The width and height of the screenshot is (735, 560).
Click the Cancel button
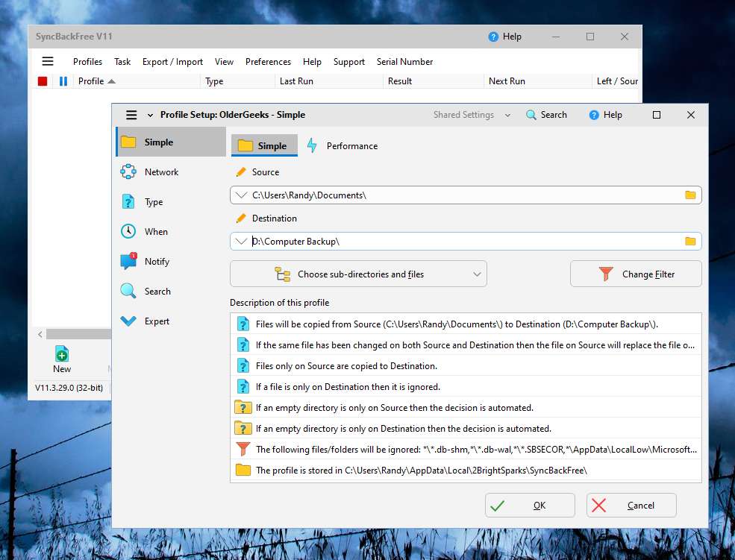click(631, 506)
